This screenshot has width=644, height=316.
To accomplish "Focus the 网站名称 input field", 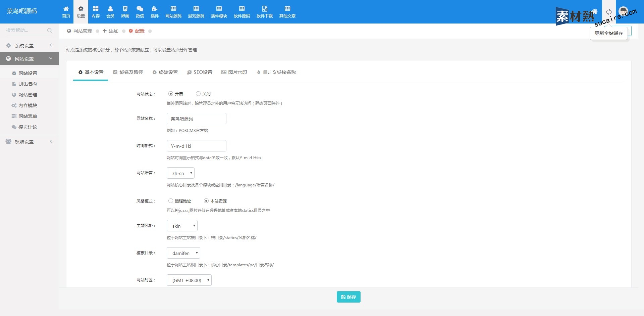I will click(x=197, y=119).
